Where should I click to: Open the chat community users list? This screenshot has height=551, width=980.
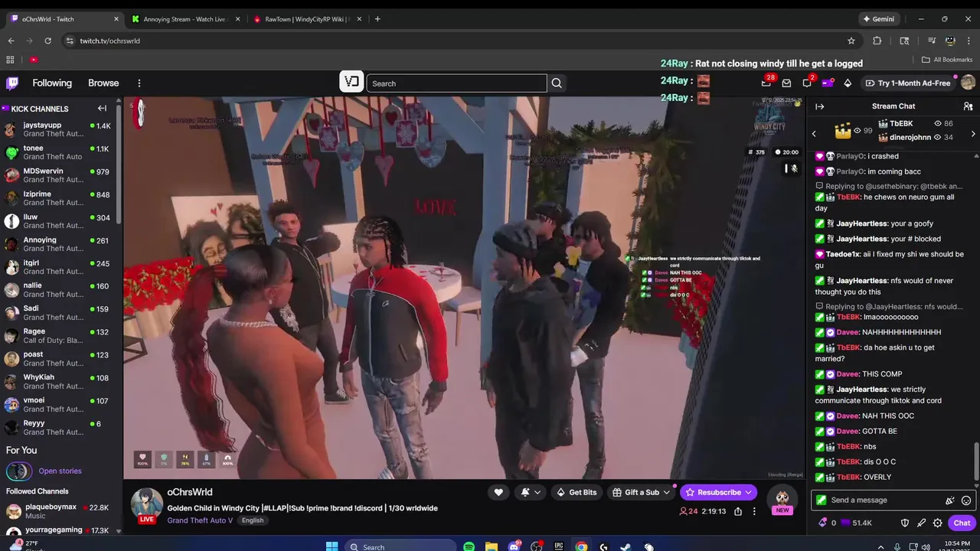(968, 106)
